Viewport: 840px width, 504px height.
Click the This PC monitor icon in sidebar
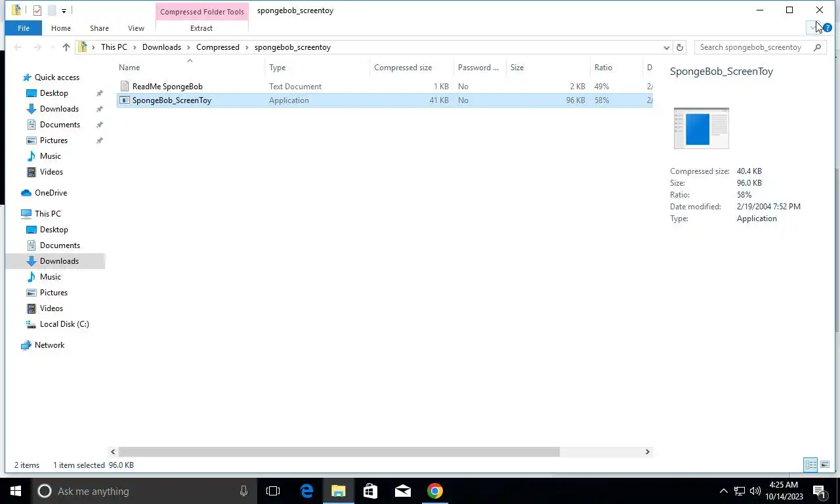coord(26,214)
